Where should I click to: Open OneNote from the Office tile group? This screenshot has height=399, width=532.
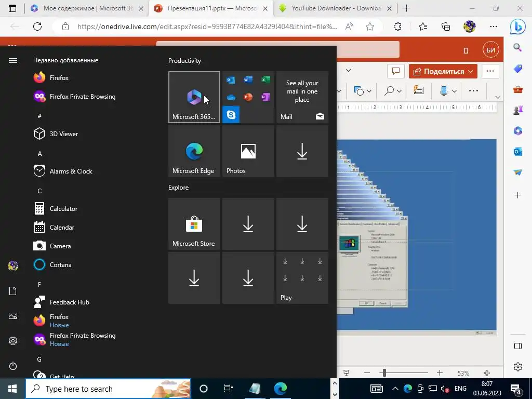pos(265,97)
